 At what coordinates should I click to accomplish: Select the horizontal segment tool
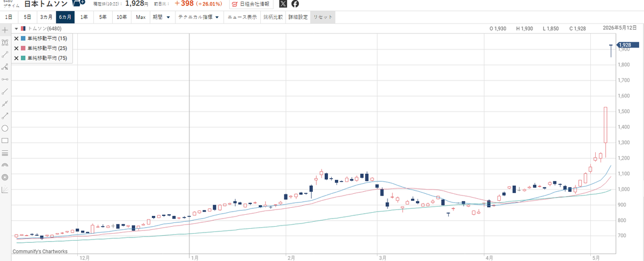(x=5, y=79)
